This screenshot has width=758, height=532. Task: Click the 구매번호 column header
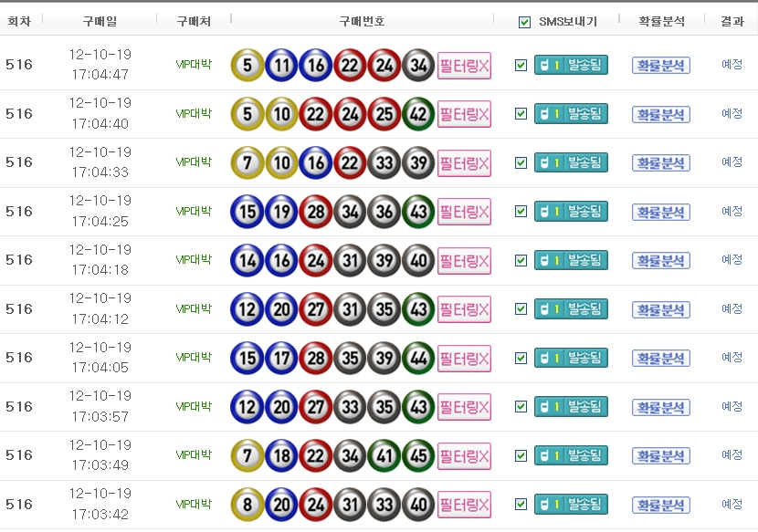[x=362, y=21]
